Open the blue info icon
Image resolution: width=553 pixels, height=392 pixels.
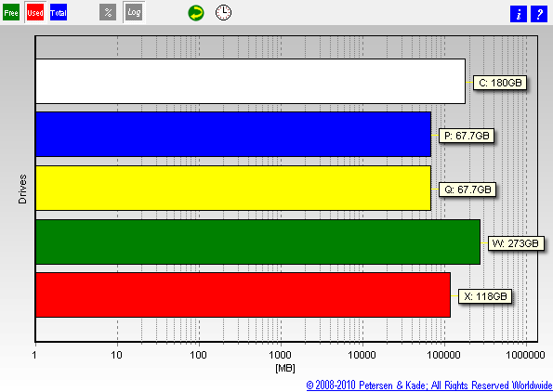pyautogui.click(x=519, y=14)
